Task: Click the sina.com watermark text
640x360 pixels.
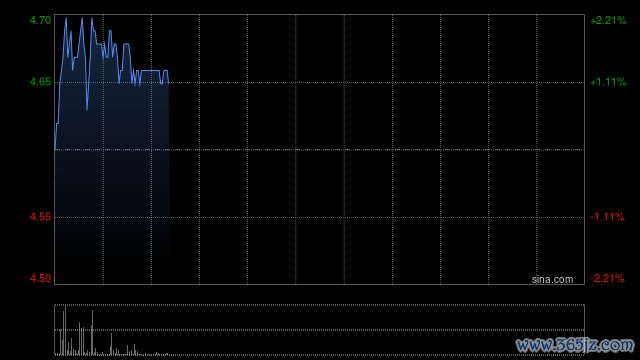Action: coord(552,280)
